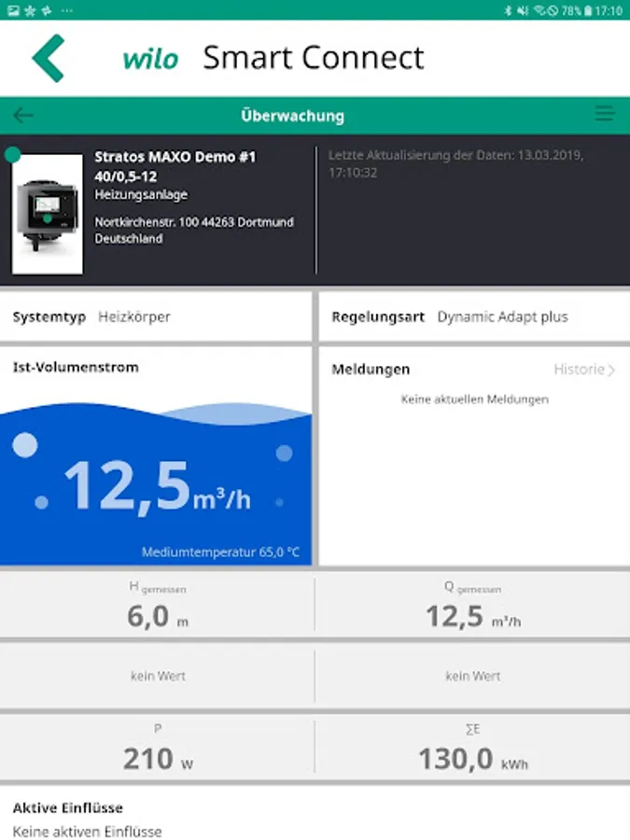This screenshot has height=840, width=630.
Task: Tap the green status dot on pump
Action: pos(12,155)
